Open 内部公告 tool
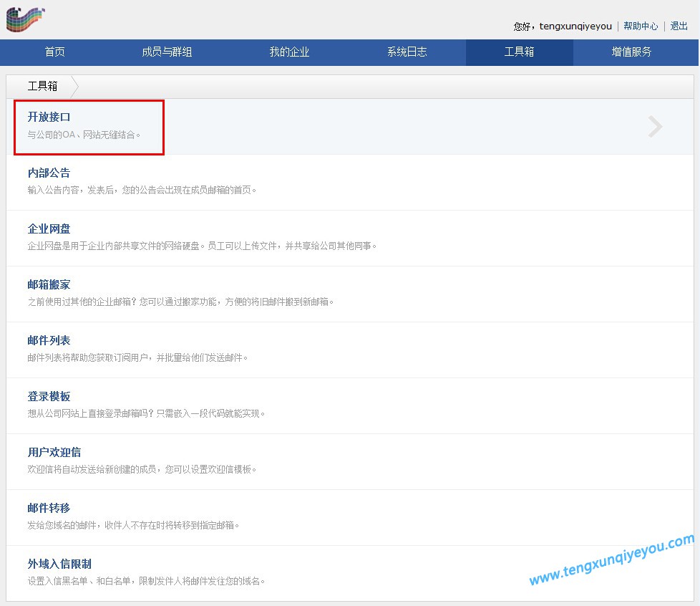 point(49,173)
